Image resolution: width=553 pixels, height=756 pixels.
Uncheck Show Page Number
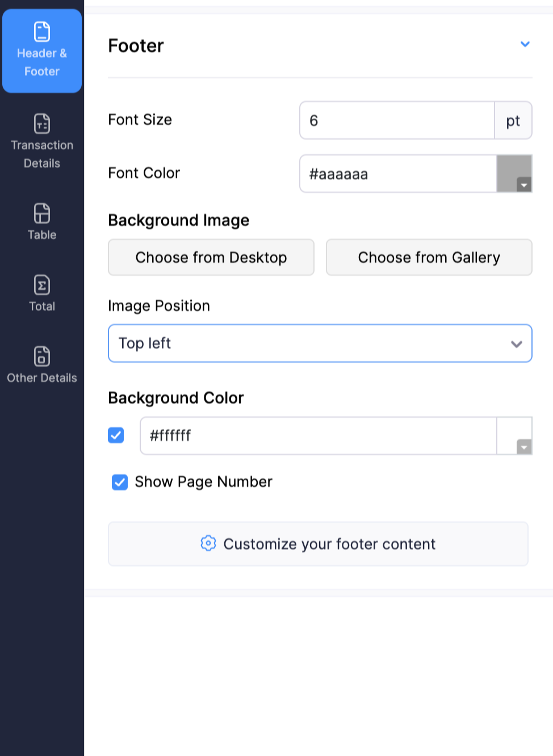119,482
